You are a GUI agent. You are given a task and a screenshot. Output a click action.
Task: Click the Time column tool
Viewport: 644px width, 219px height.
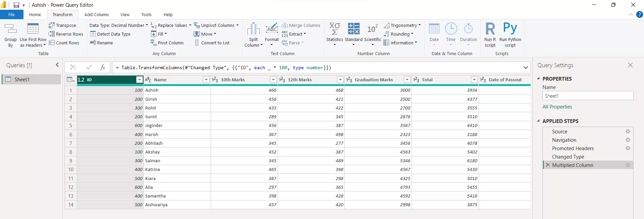coord(451,35)
